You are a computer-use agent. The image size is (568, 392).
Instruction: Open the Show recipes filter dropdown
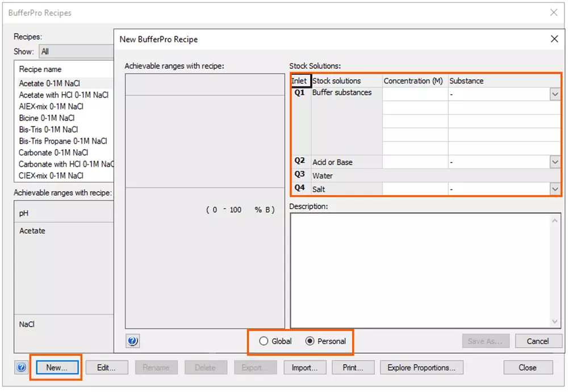pos(77,51)
